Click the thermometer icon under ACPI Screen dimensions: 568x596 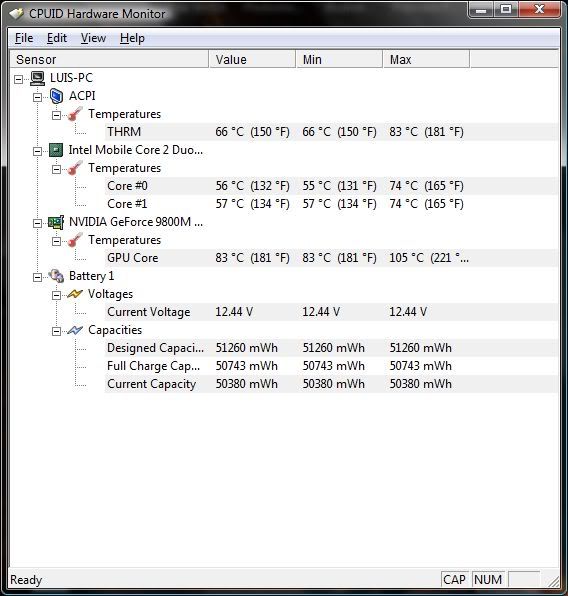point(75,114)
